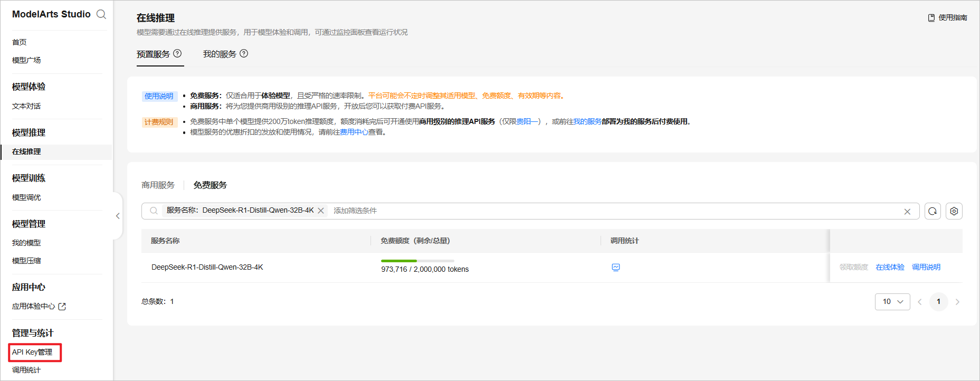Open 调用说明 for the DeepSeek service
Viewport: 980px width, 381px height.
click(926, 267)
